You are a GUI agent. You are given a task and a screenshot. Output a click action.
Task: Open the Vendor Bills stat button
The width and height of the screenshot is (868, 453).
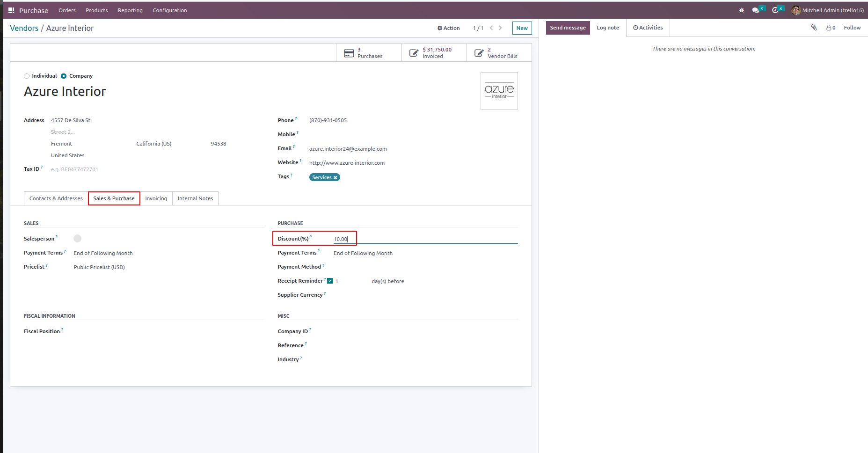(x=499, y=53)
